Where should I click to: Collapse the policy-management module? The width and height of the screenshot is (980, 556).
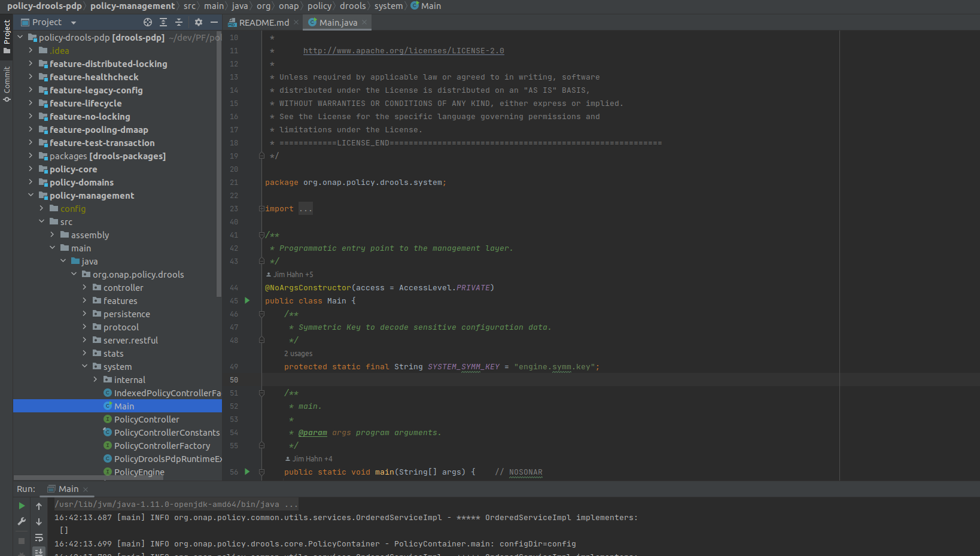(31, 195)
